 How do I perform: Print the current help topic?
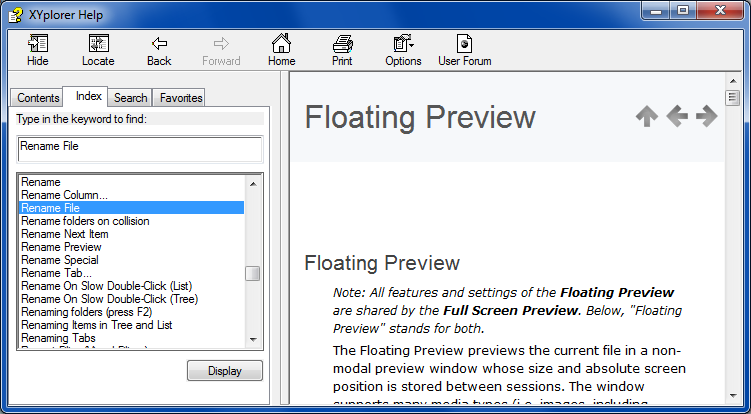(342, 44)
